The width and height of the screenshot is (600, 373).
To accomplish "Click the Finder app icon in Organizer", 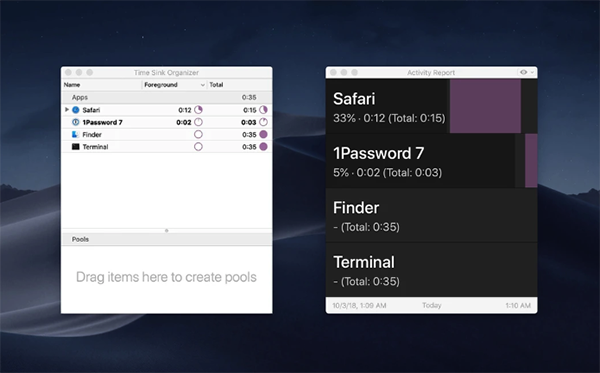I will point(76,135).
